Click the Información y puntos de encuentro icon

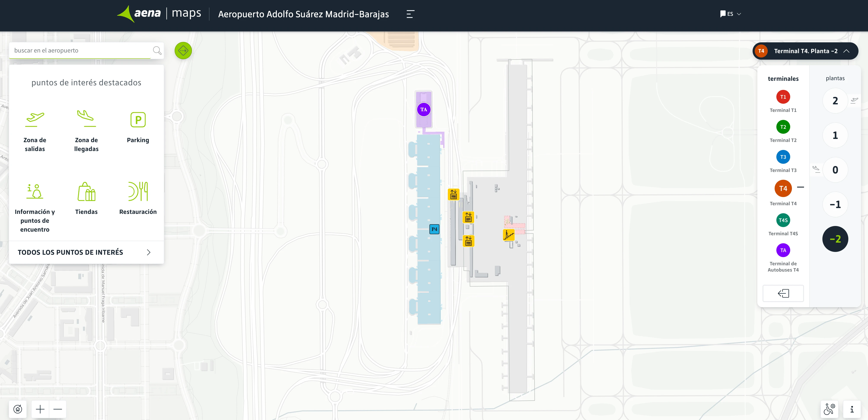(35, 191)
